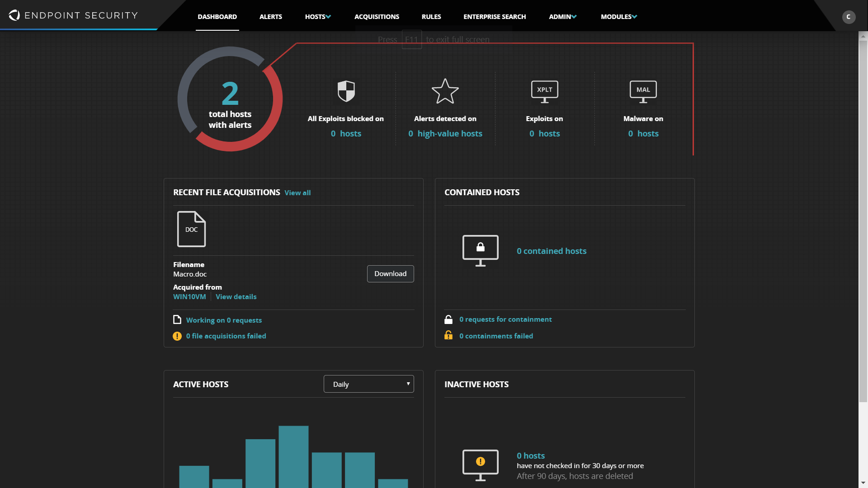Click the warning icon beside file acquisitions failed
868x488 pixels.
pos(177,336)
